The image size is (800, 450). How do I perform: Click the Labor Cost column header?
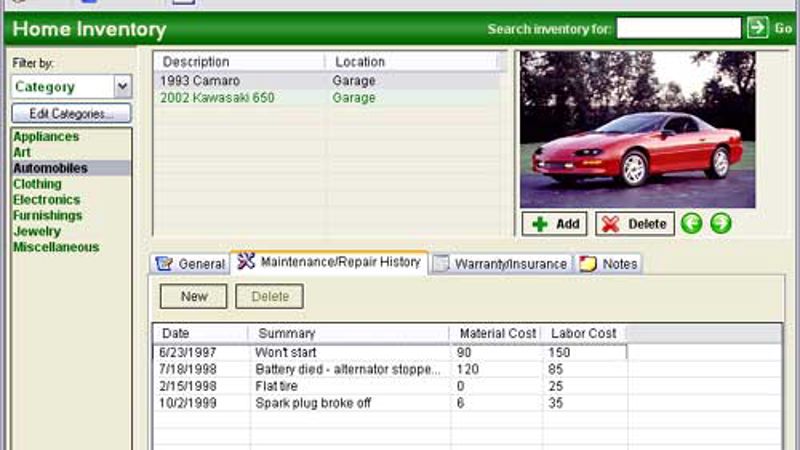(x=584, y=334)
